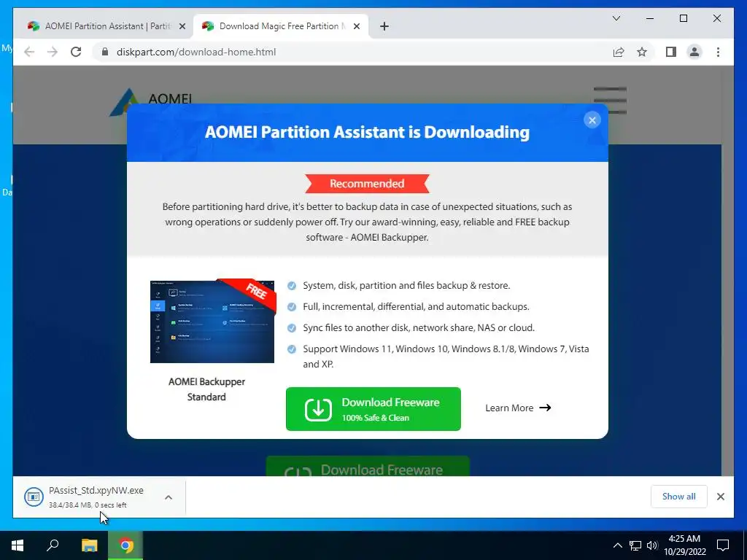Expand the download item options chevron
The width and height of the screenshot is (747, 560).
point(169,497)
